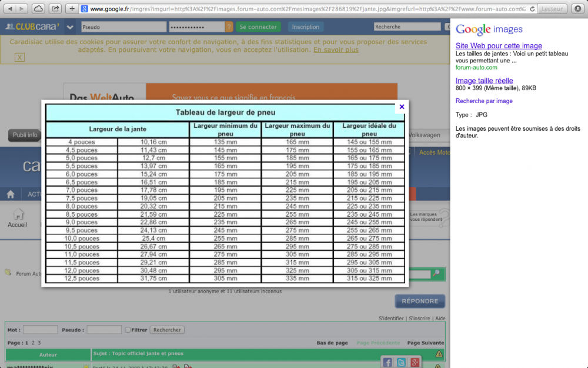Close the tire width table popup

402,107
